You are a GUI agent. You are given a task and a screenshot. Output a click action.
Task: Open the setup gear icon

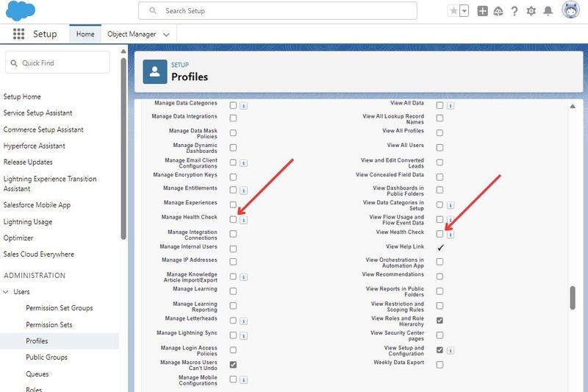click(531, 11)
